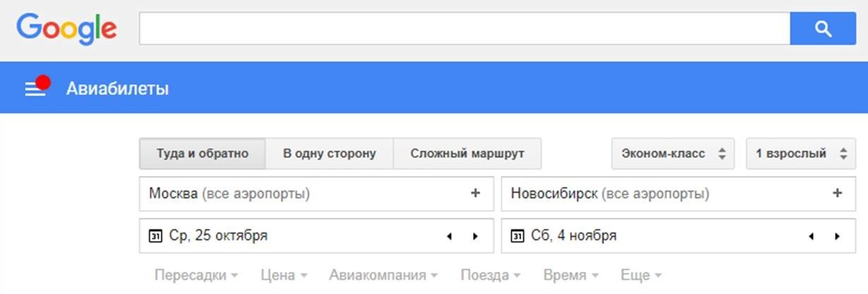Add another destination with Новосибирск plus icon
Image resolution: width=868 pixels, height=294 pixels.
click(x=838, y=193)
